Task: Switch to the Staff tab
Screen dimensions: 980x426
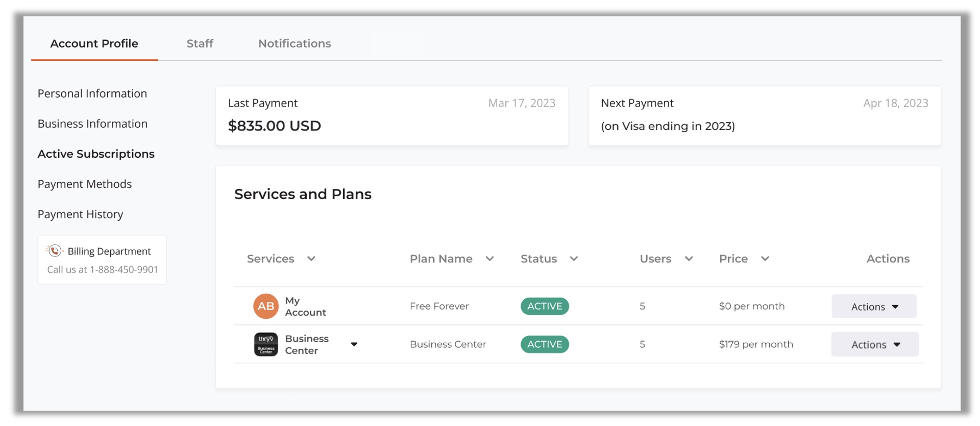Action: coord(200,43)
